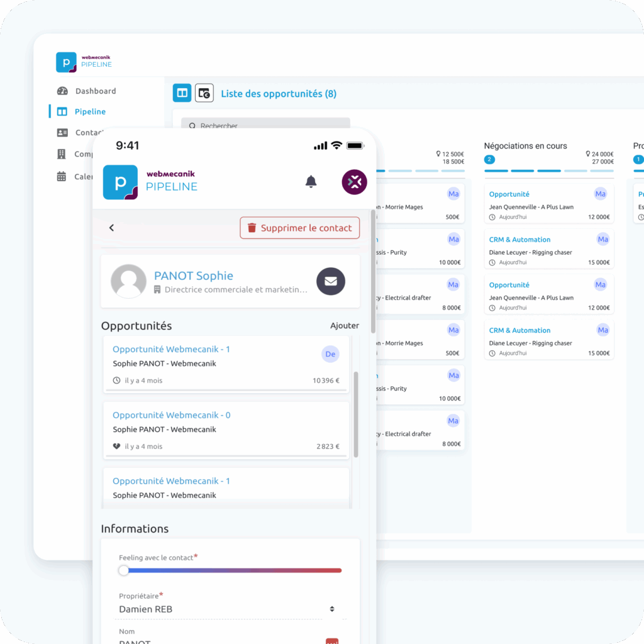Switch to kanban board view icon
The image size is (644, 644).
[182, 93]
